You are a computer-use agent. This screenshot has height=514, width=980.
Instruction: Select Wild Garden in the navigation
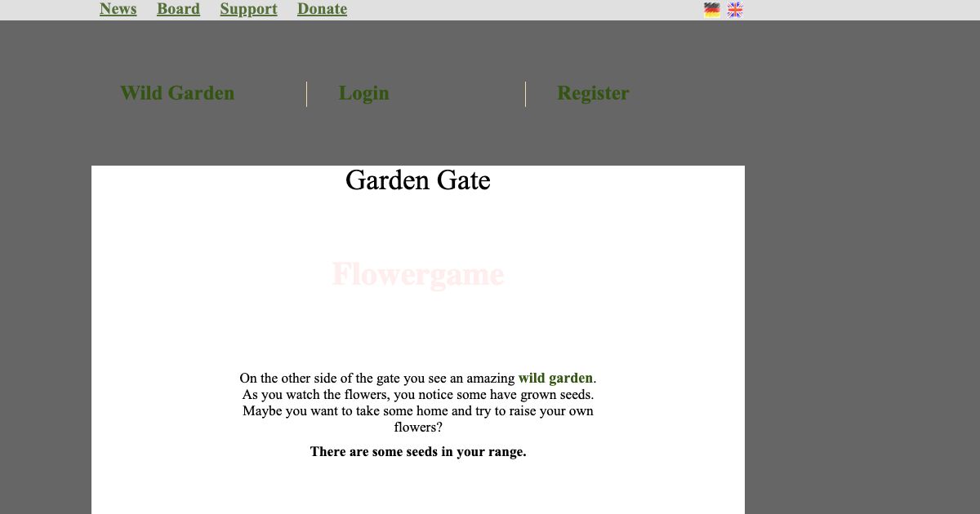click(x=177, y=93)
